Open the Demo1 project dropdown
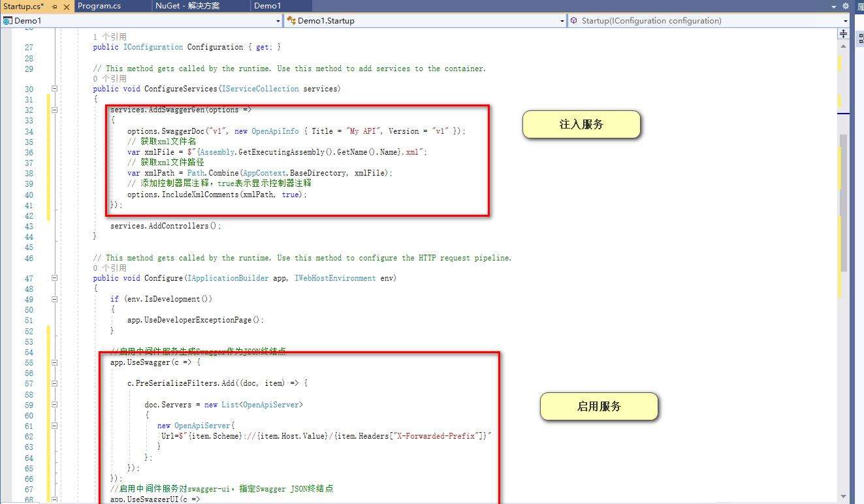 tap(278, 21)
